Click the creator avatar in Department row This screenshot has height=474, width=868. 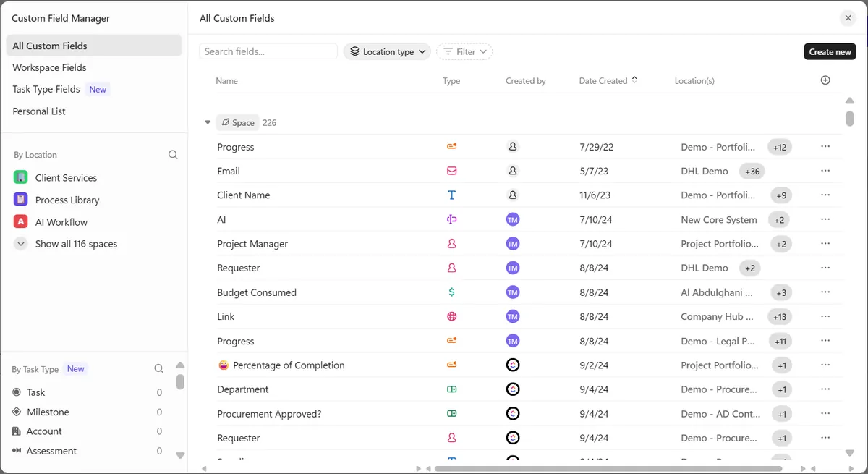click(513, 389)
